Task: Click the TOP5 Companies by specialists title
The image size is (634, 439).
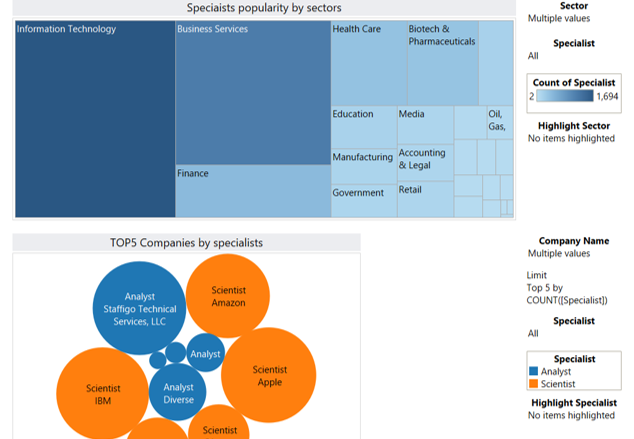Action: [186, 243]
